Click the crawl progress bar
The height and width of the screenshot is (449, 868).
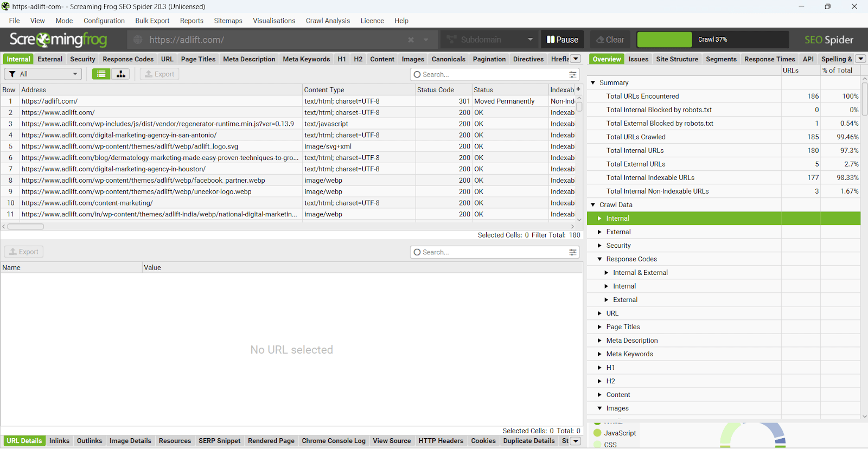713,40
